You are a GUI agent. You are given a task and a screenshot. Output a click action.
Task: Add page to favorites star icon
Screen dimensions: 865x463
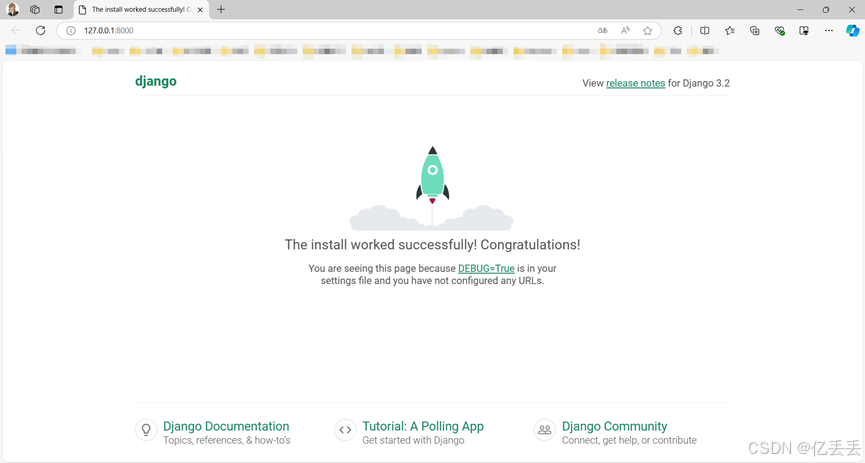coord(648,30)
